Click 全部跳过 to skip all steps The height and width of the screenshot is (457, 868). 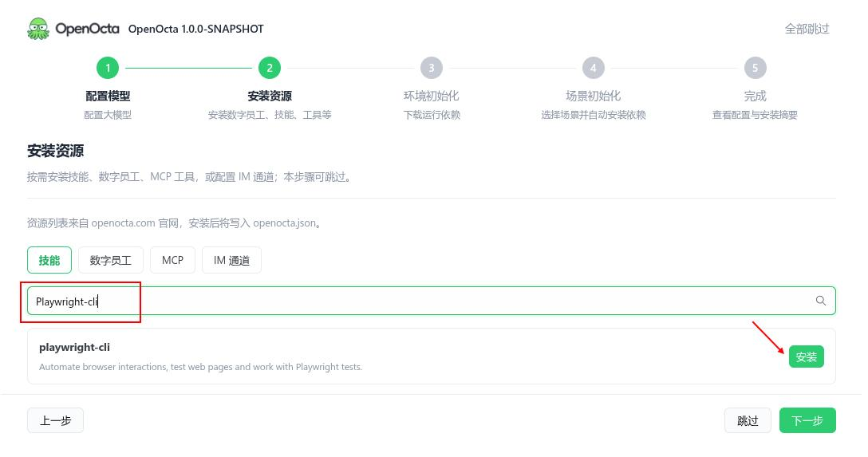pos(807,29)
